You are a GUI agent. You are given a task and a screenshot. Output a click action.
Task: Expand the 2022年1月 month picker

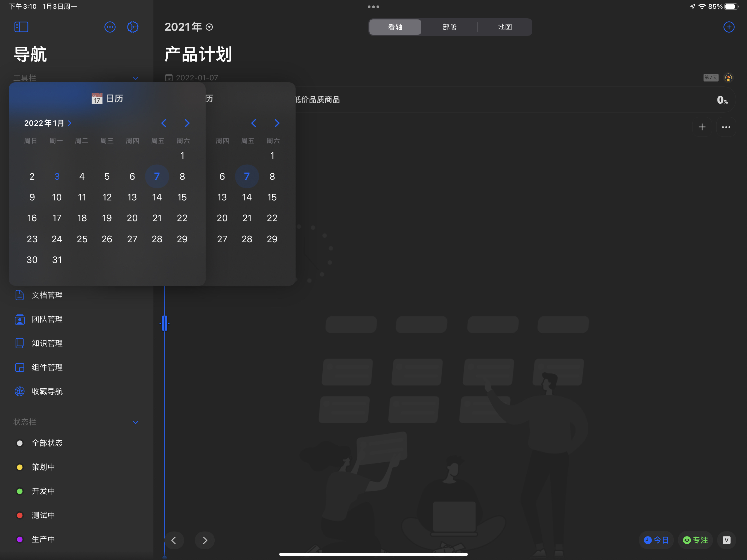coord(48,123)
